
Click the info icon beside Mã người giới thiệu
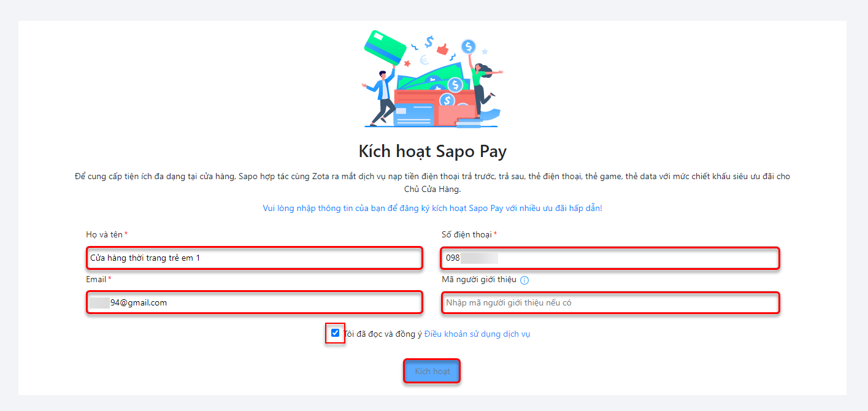pos(524,280)
